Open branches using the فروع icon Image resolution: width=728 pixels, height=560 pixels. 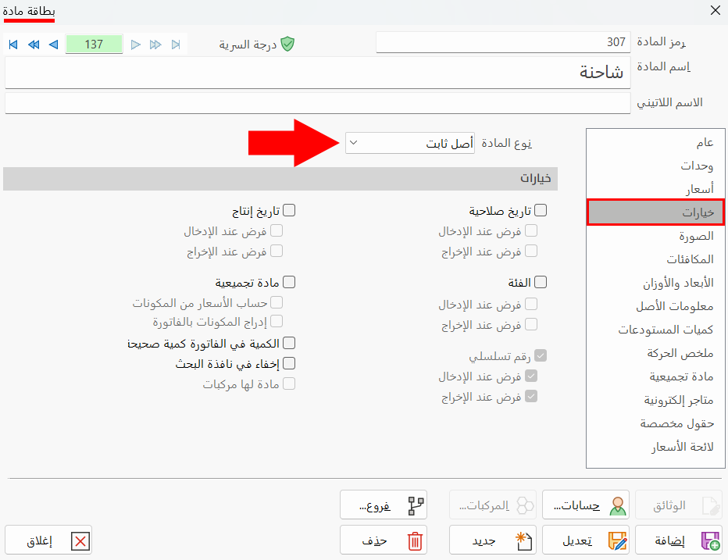tap(416, 505)
